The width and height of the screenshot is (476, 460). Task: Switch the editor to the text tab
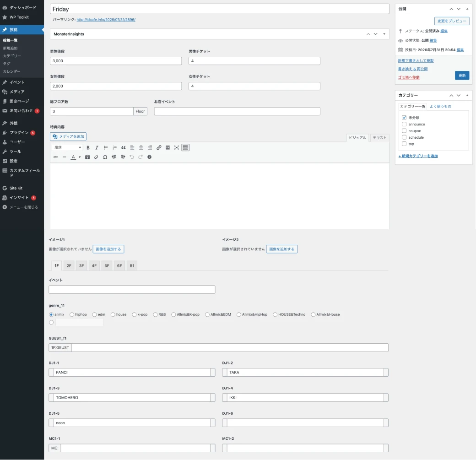pos(379,138)
